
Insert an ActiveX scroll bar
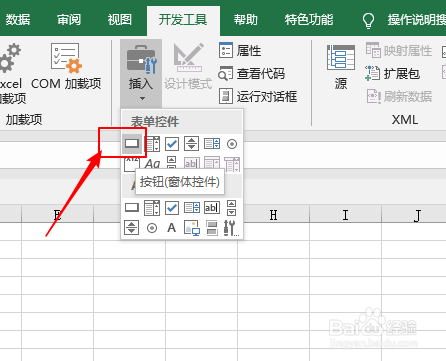(232, 208)
